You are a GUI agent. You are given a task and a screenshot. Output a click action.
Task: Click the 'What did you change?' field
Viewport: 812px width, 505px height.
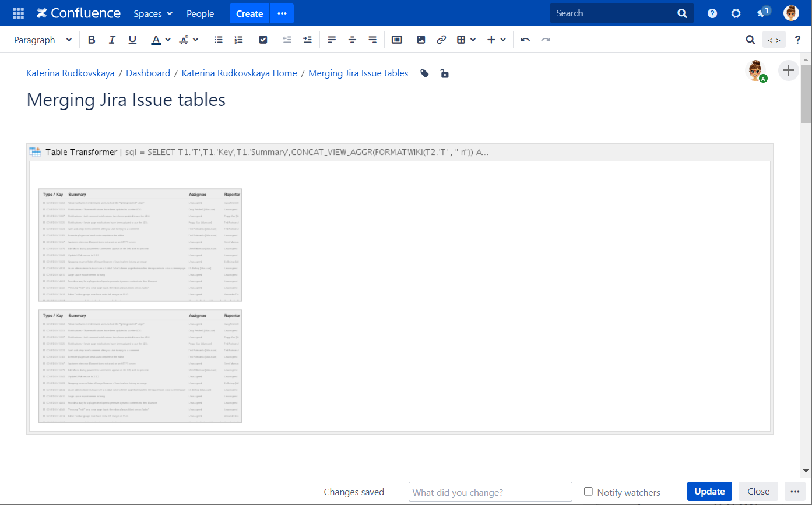(x=490, y=492)
